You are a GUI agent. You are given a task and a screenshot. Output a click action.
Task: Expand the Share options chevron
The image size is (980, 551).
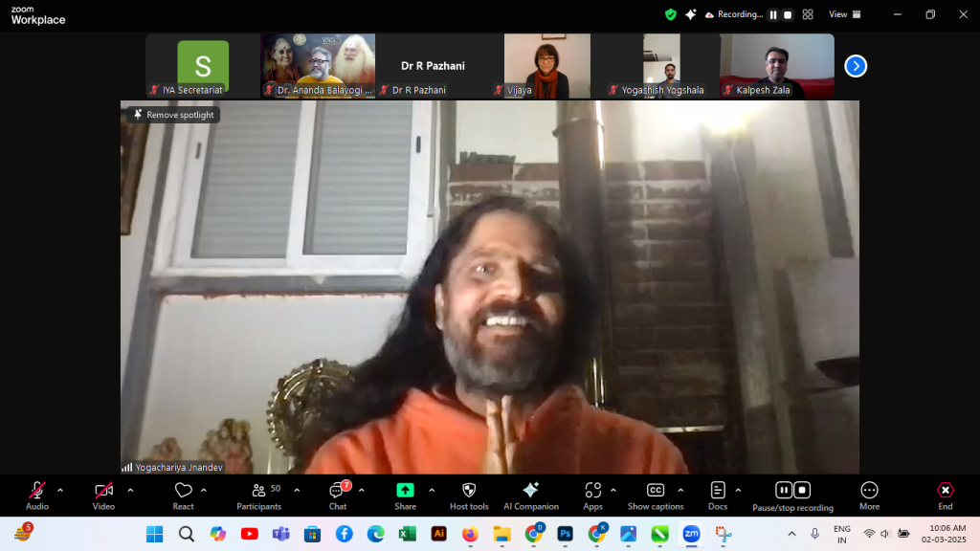pos(432,490)
